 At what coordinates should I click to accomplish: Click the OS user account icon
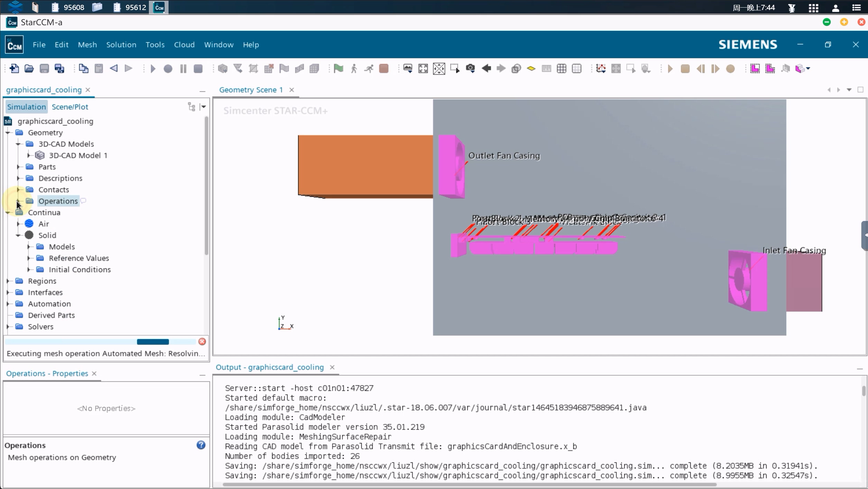pyautogui.click(x=835, y=8)
